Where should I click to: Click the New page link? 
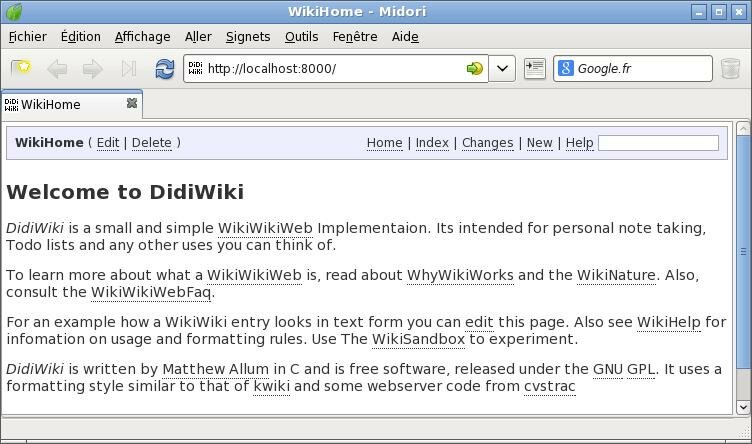tap(540, 143)
